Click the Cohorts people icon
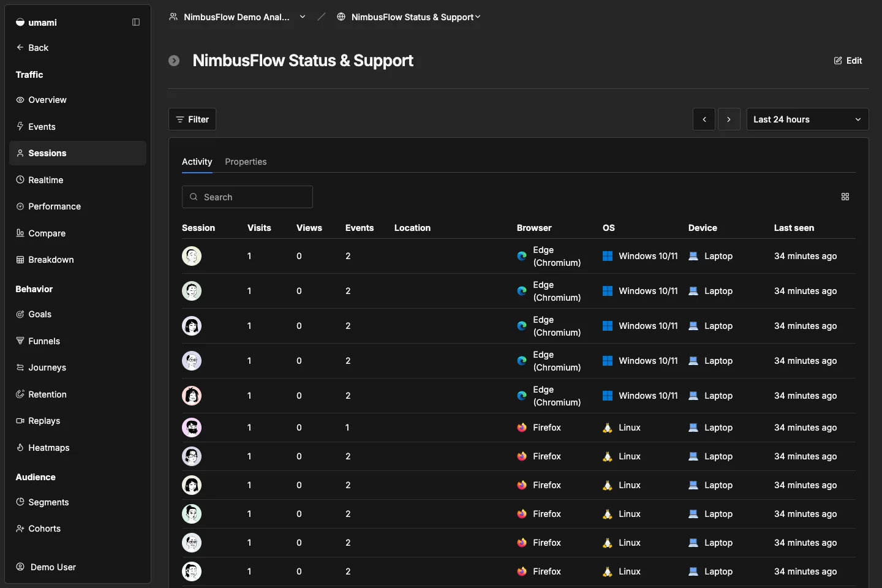The height and width of the screenshot is (588, 882). (x=20, y=529)
